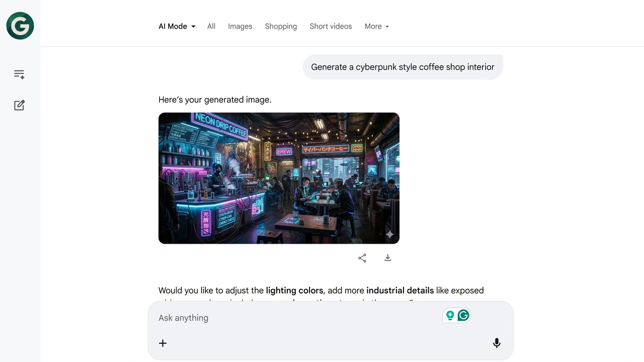Select the user prompt message bubble
The image size is (644, 362).
pos(403,67)
